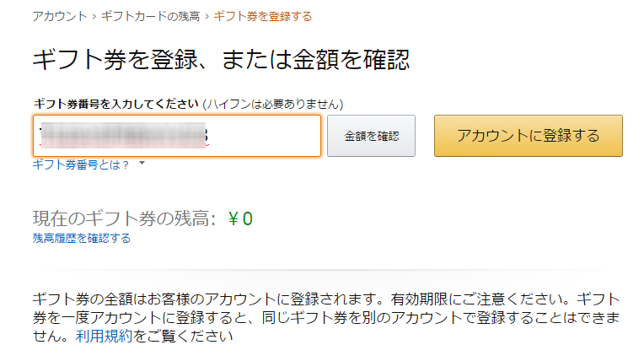
Task: Click the breadcrumb arrow before ギフト券を登録する
Action: click(207, 15)
